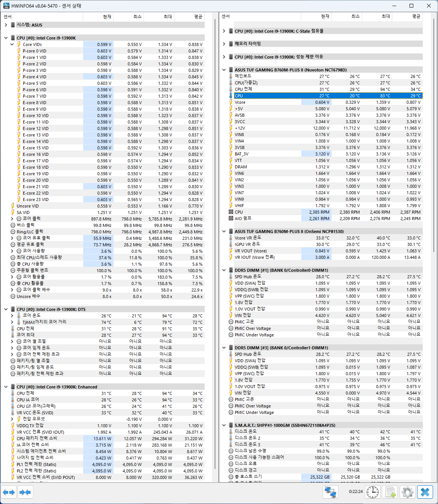Select the PL1 전력 제한 (Static) row

pos(108,464)
